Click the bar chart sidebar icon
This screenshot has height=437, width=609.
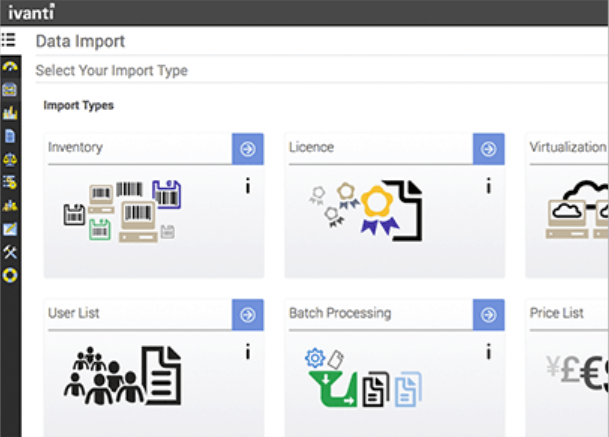coord(10,113)
